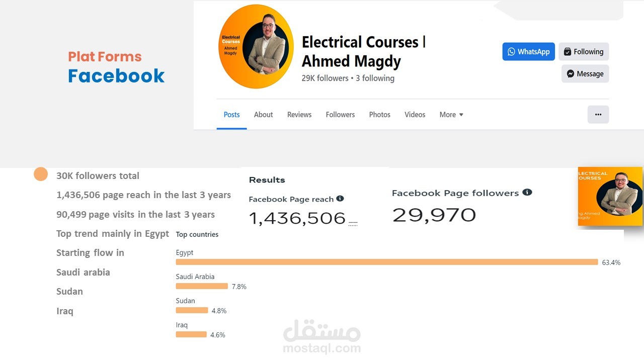Click the WhatsApp button icon
This screenshot has width=644, height=362.
click(x=511, y=52)
